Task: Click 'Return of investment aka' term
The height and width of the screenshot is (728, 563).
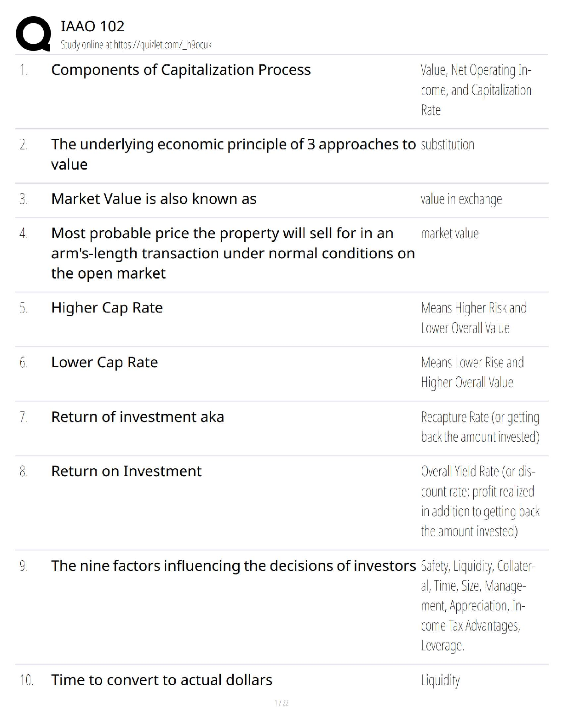Action: tap(138, 417)
